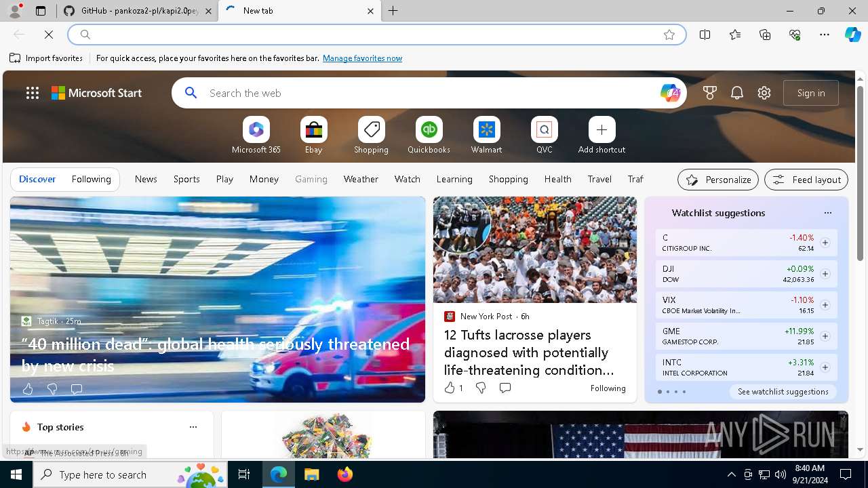Image resolution: width=868 pixels, height=488 pixels.
Task: Open the Money category
Action: point(264,179)
